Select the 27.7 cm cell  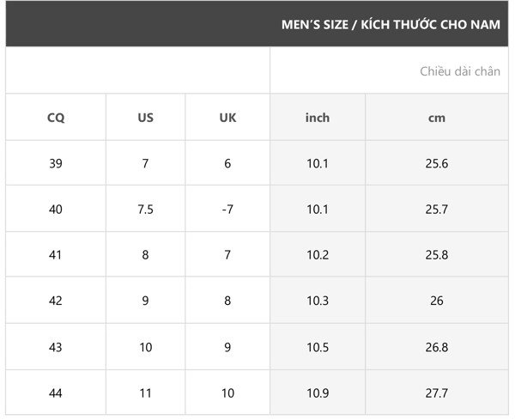tap(437, 393)
